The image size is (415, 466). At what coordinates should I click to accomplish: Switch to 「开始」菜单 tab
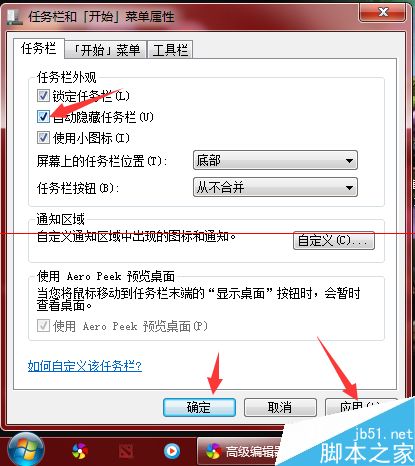(106, 50)
